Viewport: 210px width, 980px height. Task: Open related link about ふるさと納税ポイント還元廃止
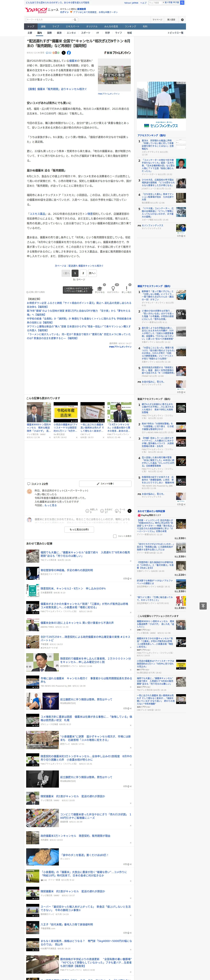pyautogui.click(x=79, y=305)
